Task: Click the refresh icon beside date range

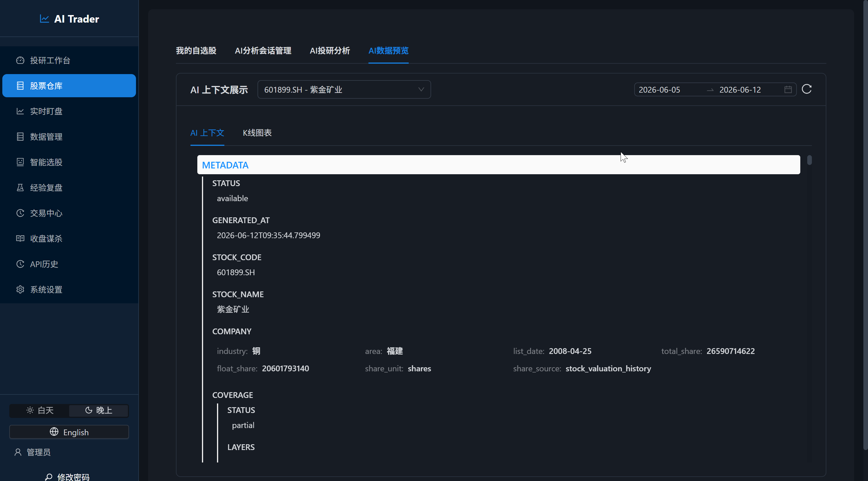Action: (x=807, y=89)
